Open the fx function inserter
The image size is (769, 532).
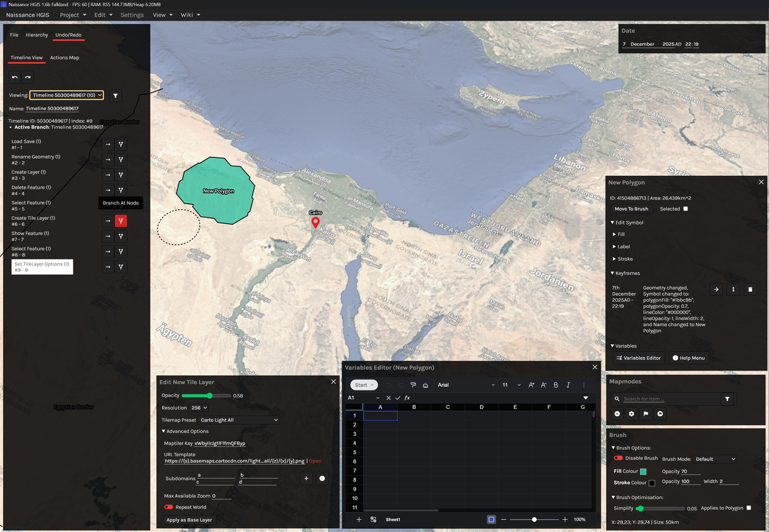[407, 398]
